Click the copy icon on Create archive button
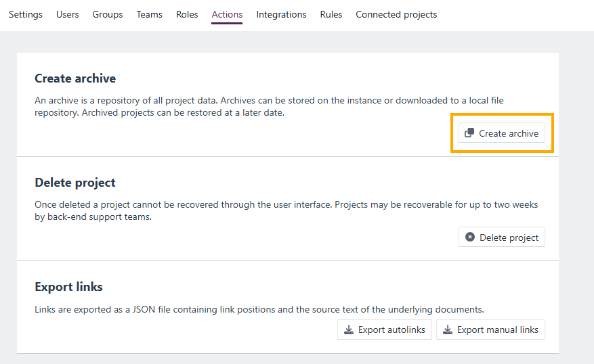Viewport: 594px width, 364px height. click(469, 133)
